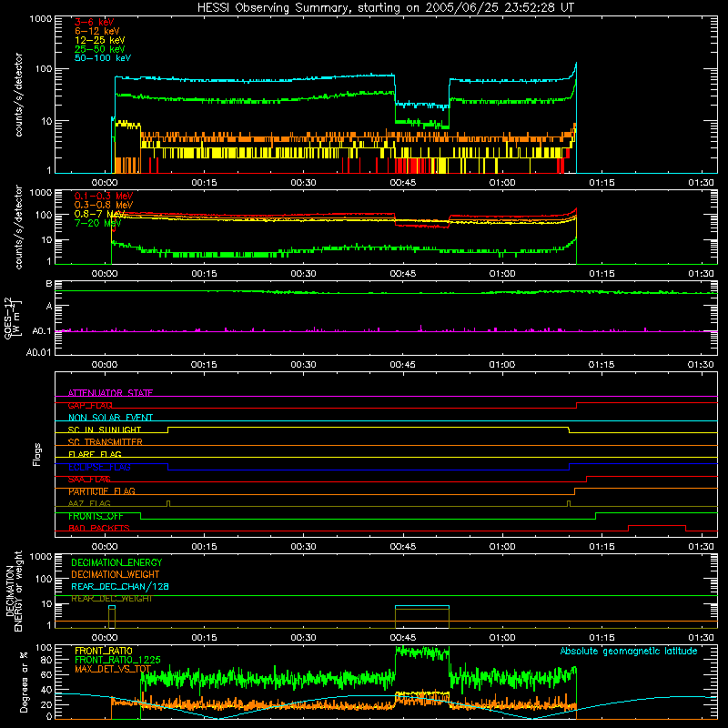Click the SAA_FLAG label
This screenshot has height=728, width=728.
[x=89, y=480]
